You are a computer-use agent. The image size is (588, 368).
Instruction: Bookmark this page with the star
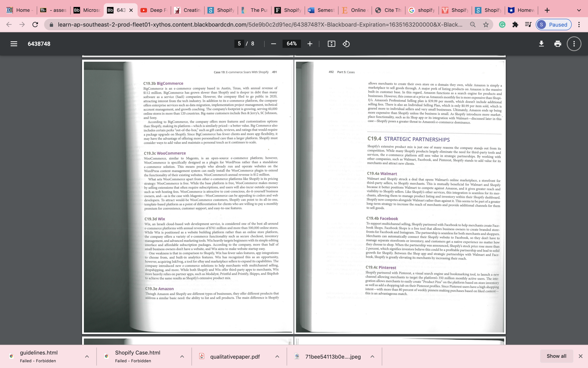click(486, 25)
